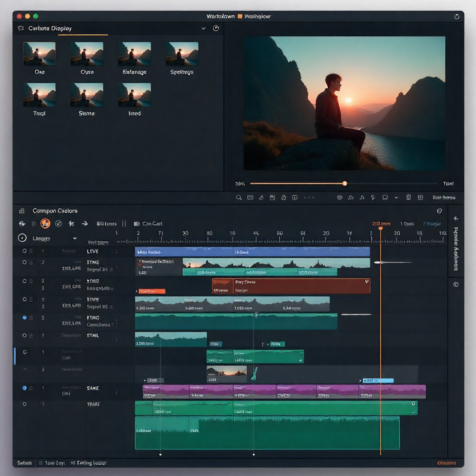Click the floppy disk save icon

click(272, 198)
